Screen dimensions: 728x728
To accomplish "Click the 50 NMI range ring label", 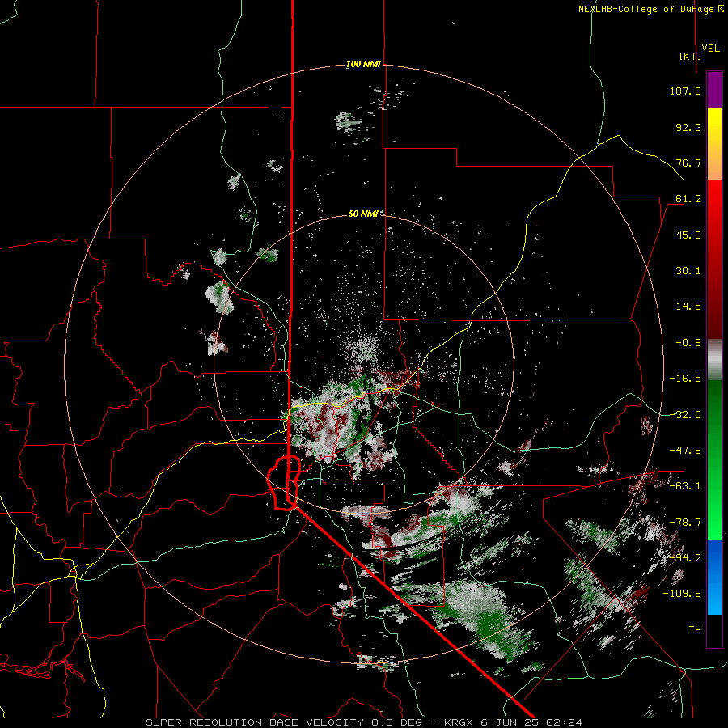I will click(363, 214).
